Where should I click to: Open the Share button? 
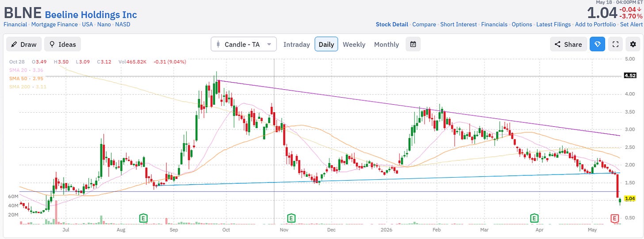pos(569,44)
